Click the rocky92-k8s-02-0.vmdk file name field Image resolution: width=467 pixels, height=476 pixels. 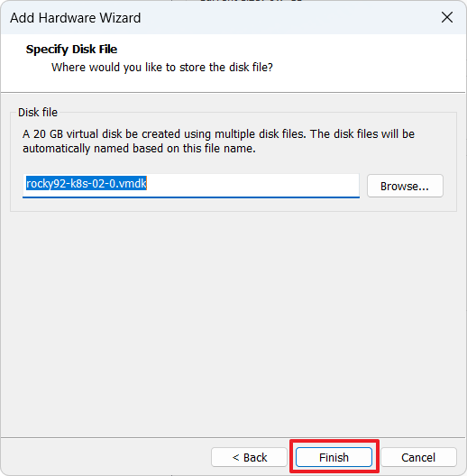pyautogui.click(x=191, y=186)
